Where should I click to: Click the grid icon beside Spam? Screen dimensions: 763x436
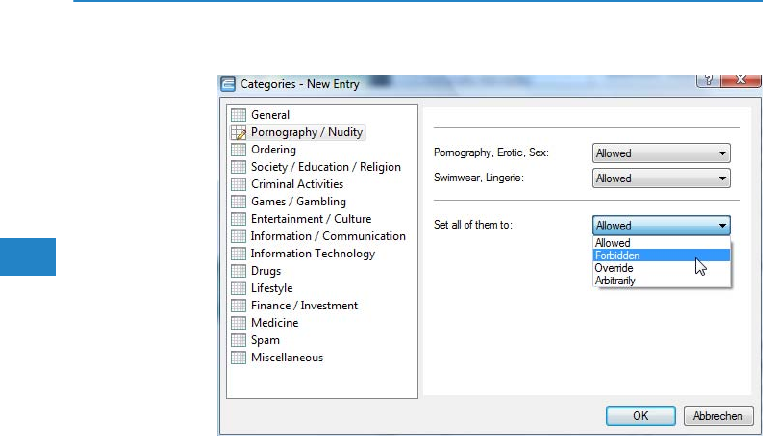(238, 340)
